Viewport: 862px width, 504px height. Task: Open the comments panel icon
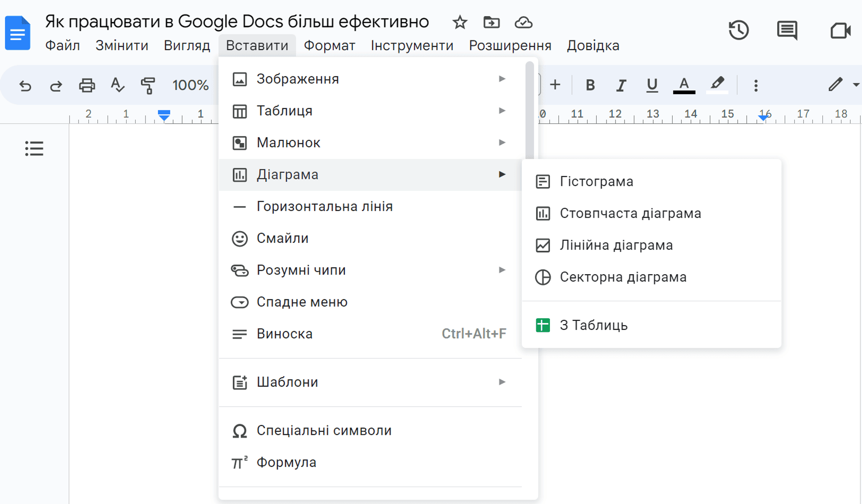pyautogui.click(x=787, y=31)
